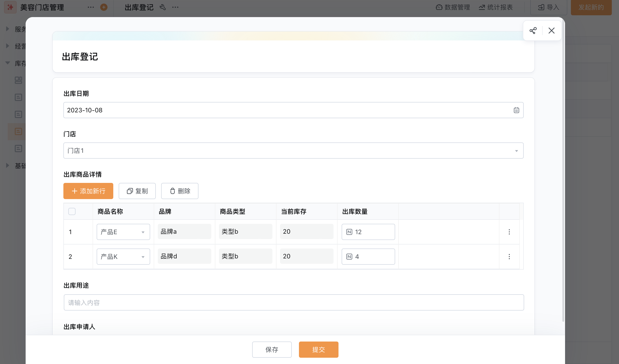Expand the 服务 sidebar group

click(x=8, y=29)
